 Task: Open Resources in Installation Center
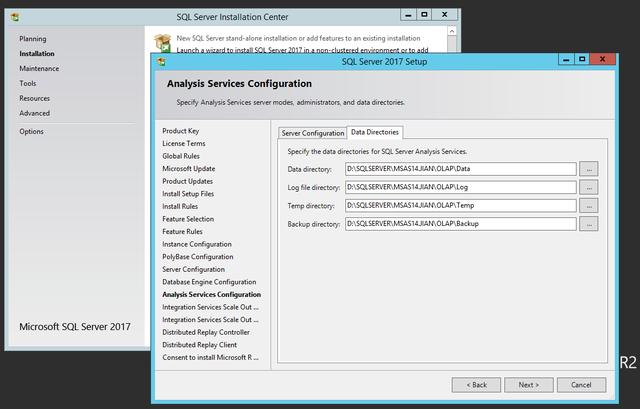(34, 98)
